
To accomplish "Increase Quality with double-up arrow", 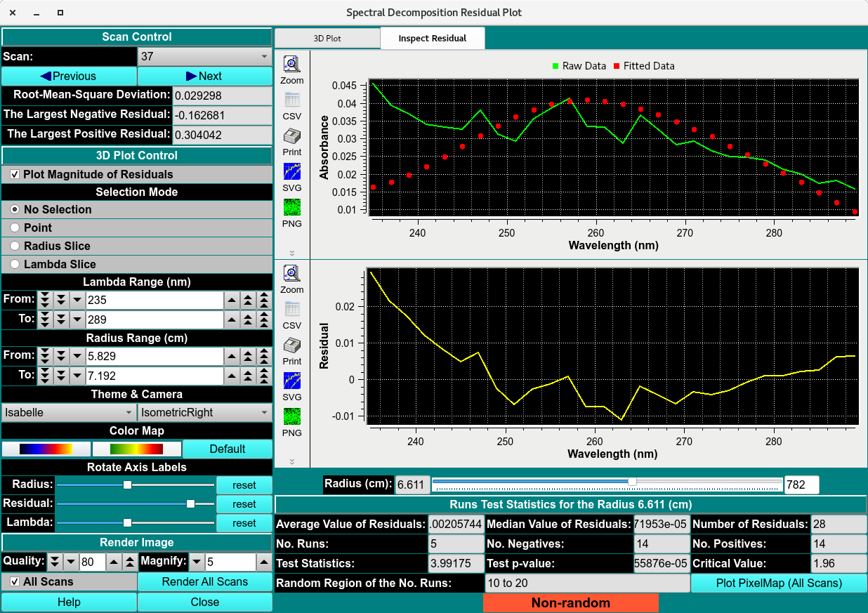I will 129,562.
